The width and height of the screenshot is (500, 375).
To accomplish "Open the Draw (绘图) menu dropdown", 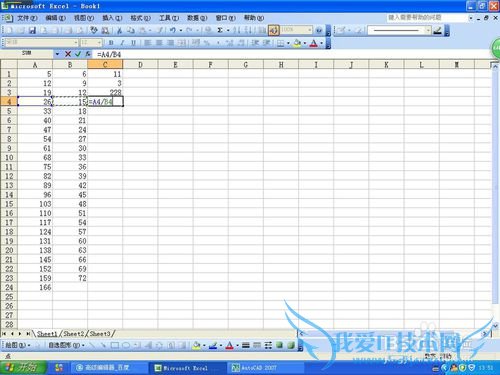I will pos(17,345).
